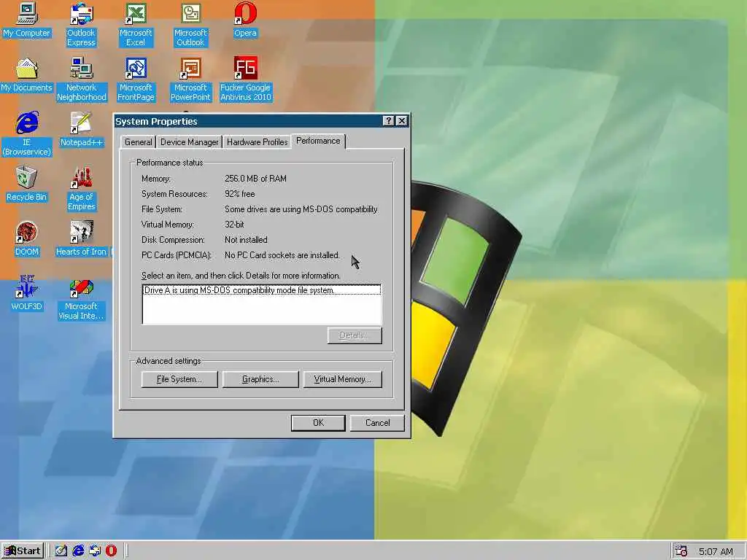Click the 5:07 AM taskbar clock
Screen dimensions: 747x560
[x=716, y=551]
